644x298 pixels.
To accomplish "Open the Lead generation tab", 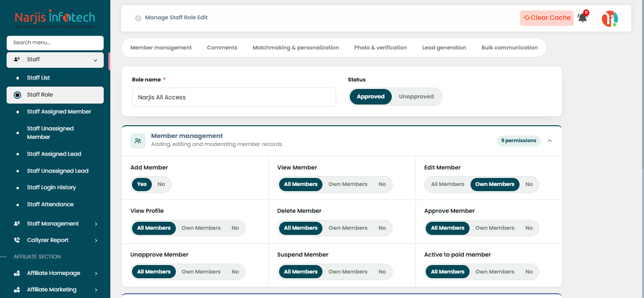I will (444, 48).
